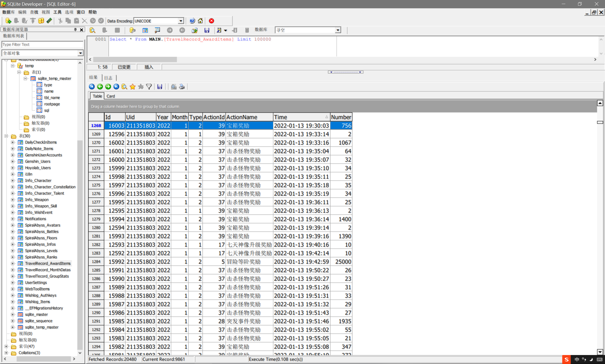Open the 全部对象 object filter dropdown

(80, 53)
